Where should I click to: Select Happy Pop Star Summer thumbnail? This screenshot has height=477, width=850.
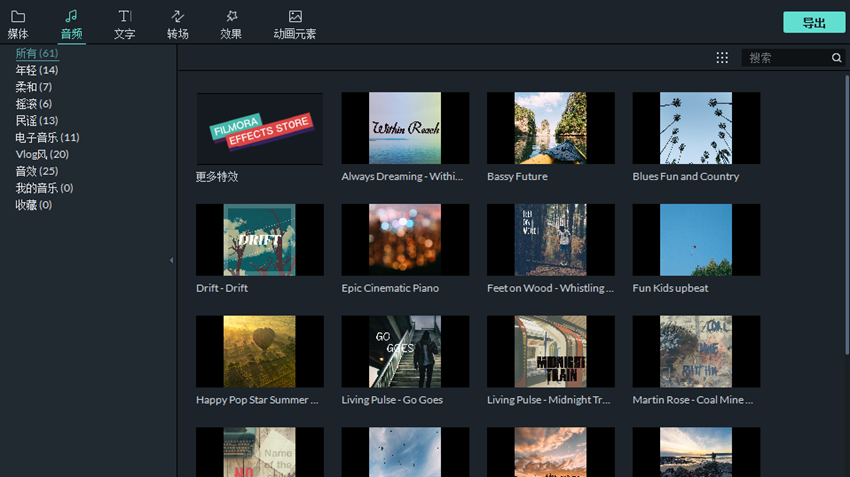260,351
